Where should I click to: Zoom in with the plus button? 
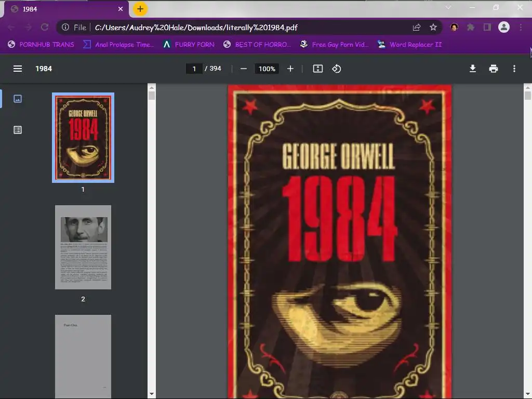(290, 69)
